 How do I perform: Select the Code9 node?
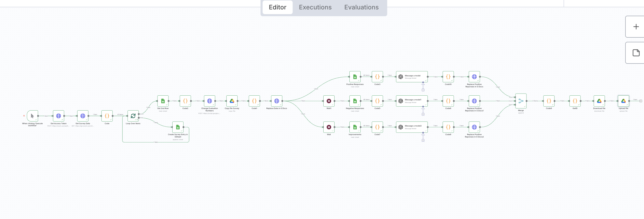(x=549, y=101)
